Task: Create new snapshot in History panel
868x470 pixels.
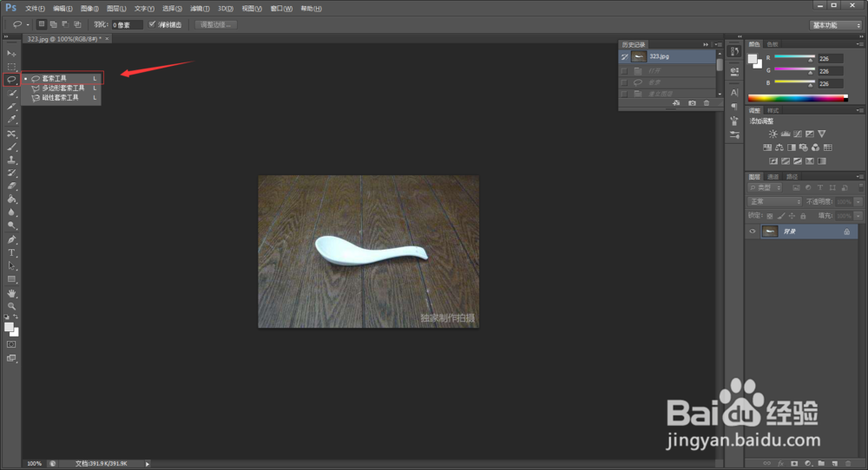Action: point(692,103)
